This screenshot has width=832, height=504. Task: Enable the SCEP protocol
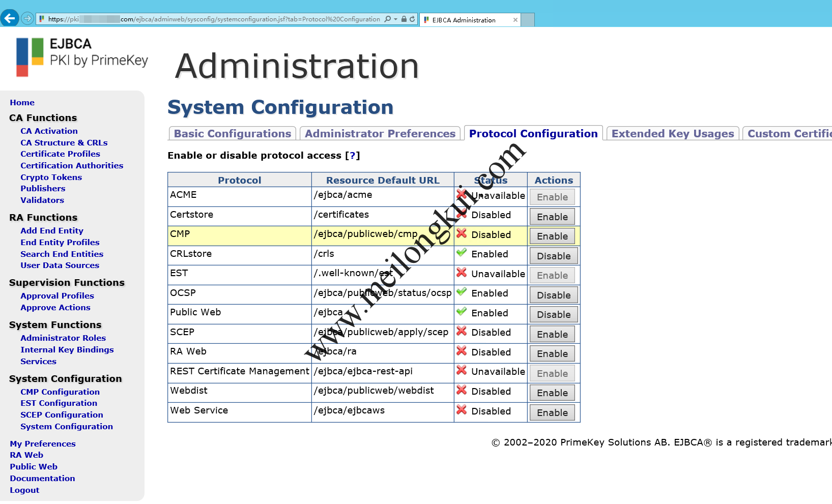tap(552, 334)
